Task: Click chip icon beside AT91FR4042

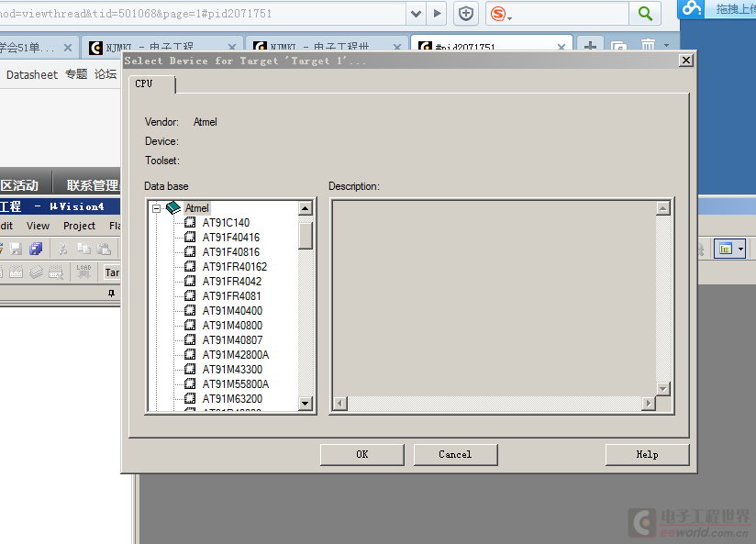Action: (x=190, y=281)
